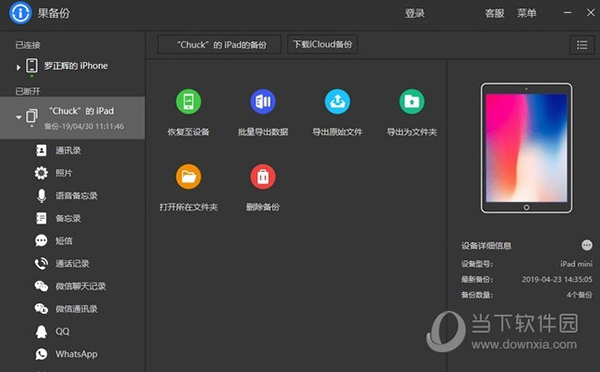Image resolution: width=600 pixels, height=372 pixels.
Task: Expand the 罗正辉的 iPhone device tree
Action: (x=18, y=67)
